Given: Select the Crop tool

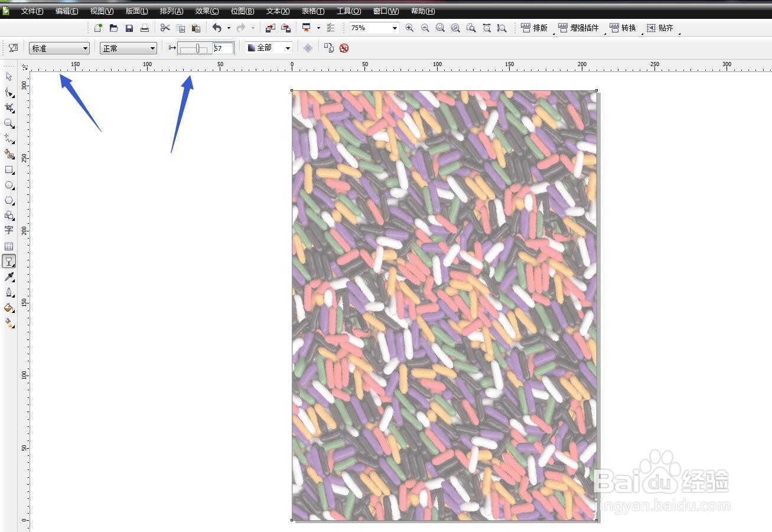Looking at the screenshot, I should [x=9, y=108].
